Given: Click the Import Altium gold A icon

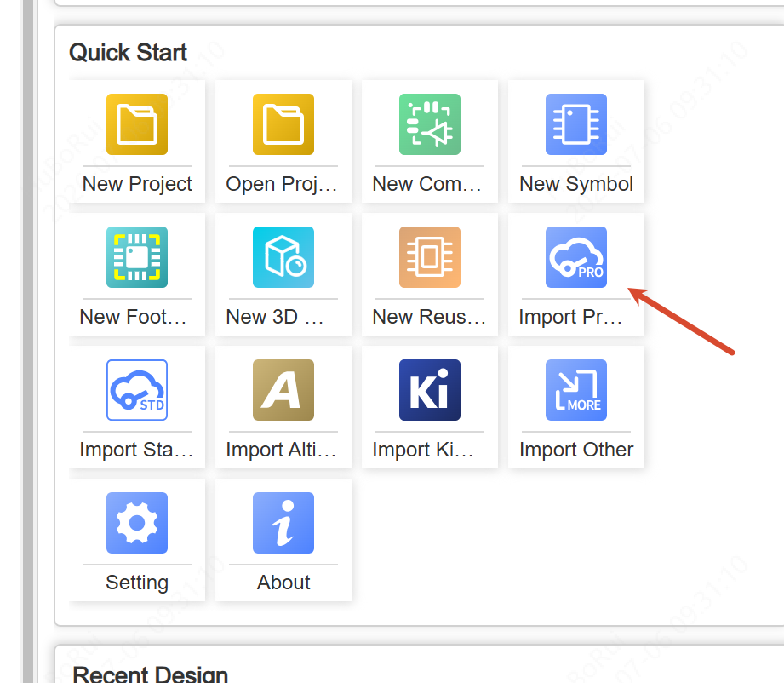Looking at the screenshot, I should (x=283, y=390).
